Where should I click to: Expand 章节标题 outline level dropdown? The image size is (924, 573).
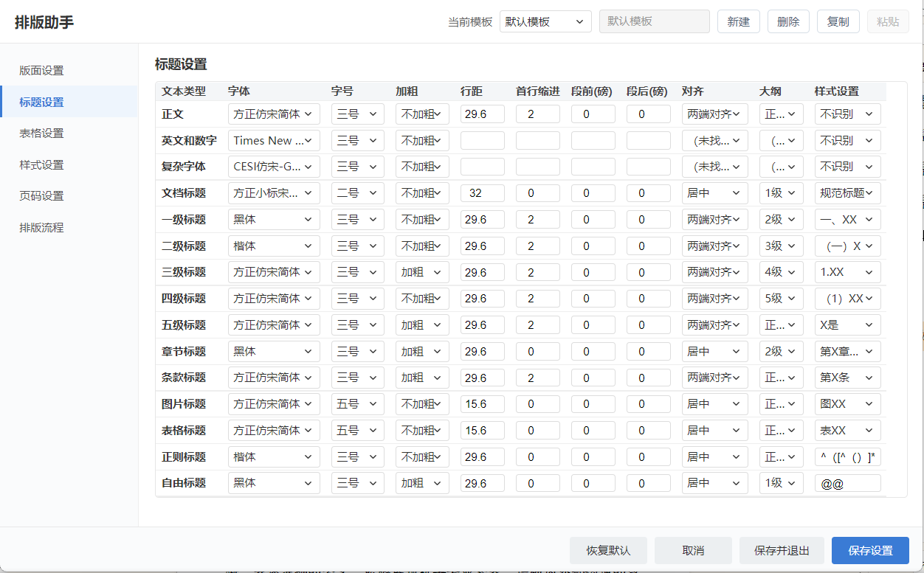click(x=782, y=352)
